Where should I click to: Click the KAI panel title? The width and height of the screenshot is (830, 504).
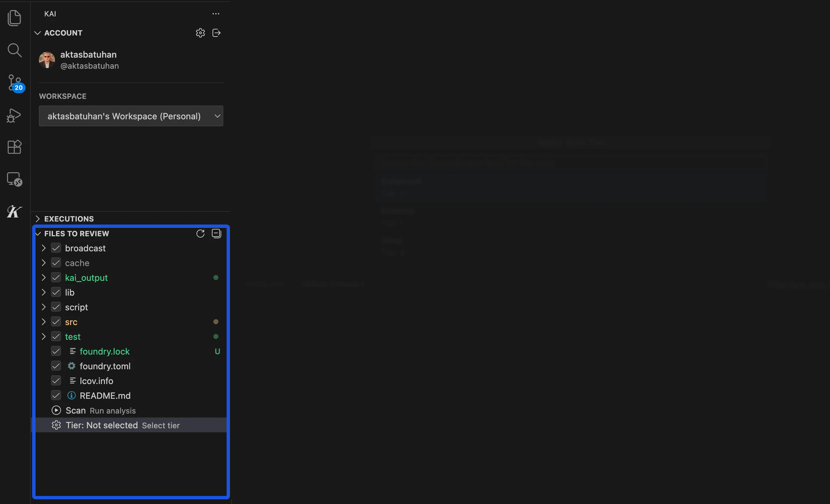pyautogui.click(x=50, y=14)
